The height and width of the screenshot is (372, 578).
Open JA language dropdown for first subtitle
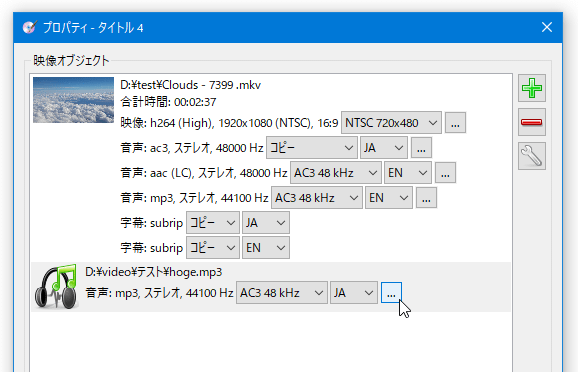[265, 223]
